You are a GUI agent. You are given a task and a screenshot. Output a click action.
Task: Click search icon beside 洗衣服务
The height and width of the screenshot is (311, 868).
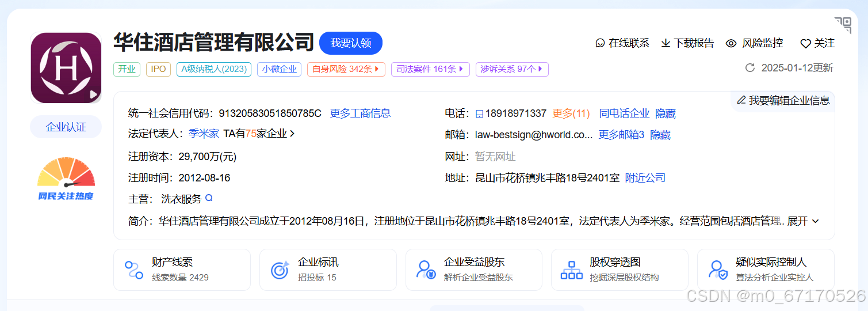[x=209, y=198]
